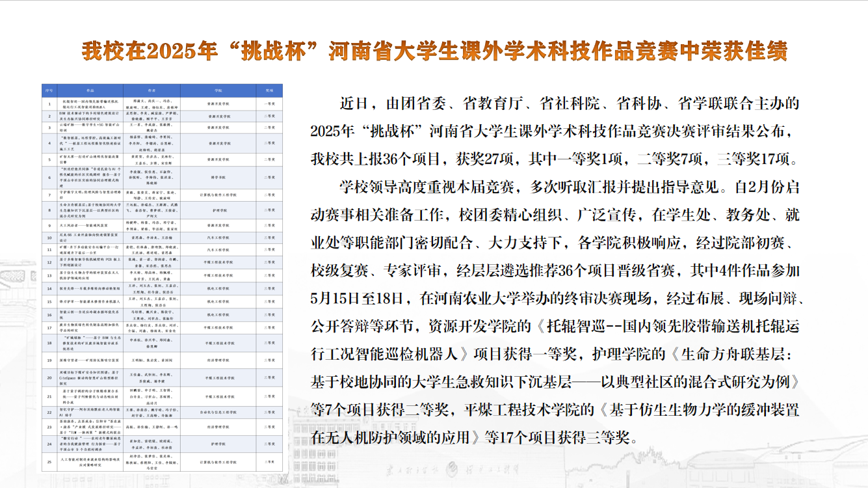Select the 一等奖 cell in table row 1

coord(269,103)
